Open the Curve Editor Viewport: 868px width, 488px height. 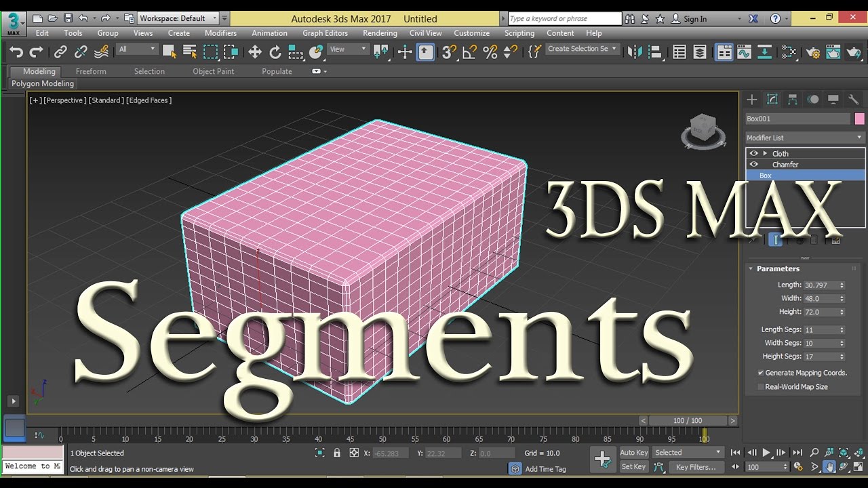[x=745, y=52]
